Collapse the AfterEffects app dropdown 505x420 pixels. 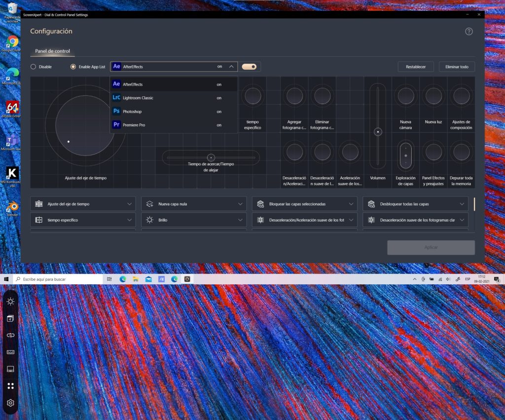(231, 67)
